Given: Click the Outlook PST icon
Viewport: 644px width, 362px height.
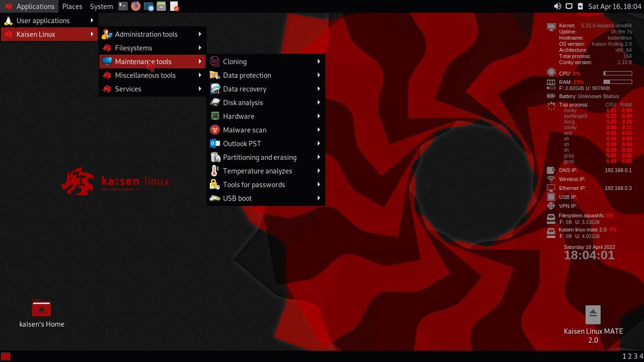Looking at the screenshot, I should click(215, 144).
